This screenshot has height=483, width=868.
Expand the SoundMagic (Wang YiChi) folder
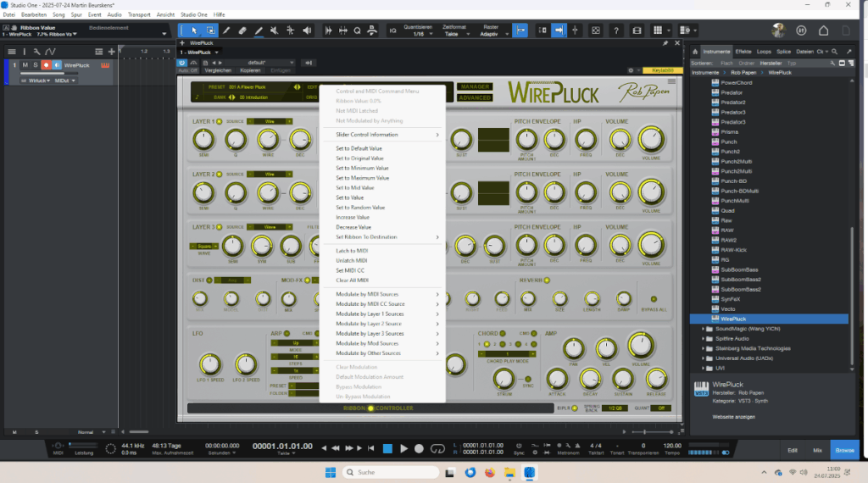click(x=704, y=329)
